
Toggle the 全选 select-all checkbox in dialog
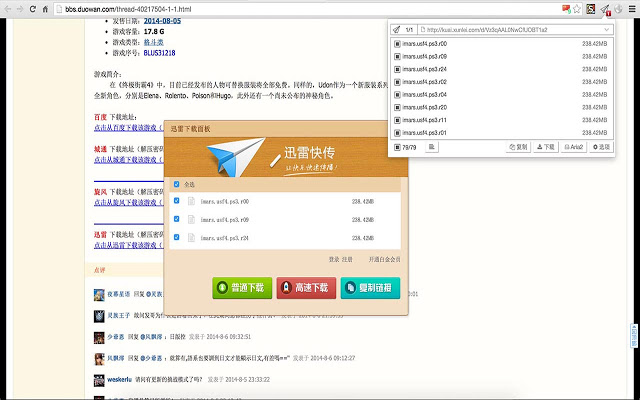(x=176, y=184)
